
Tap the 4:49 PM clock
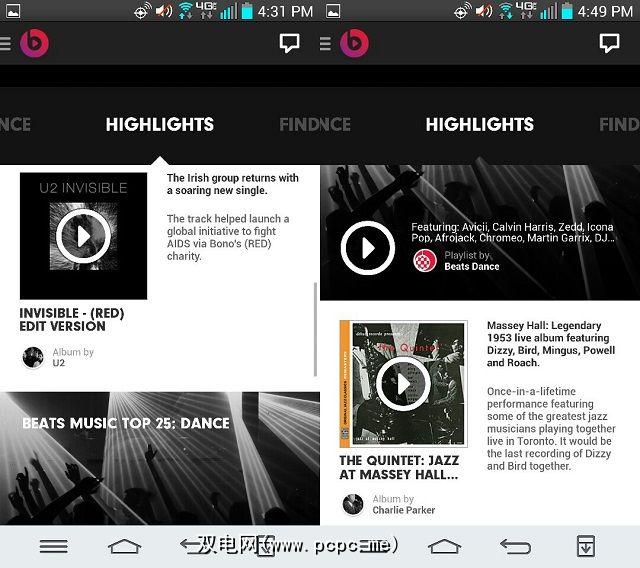click(x=605, y=11)
